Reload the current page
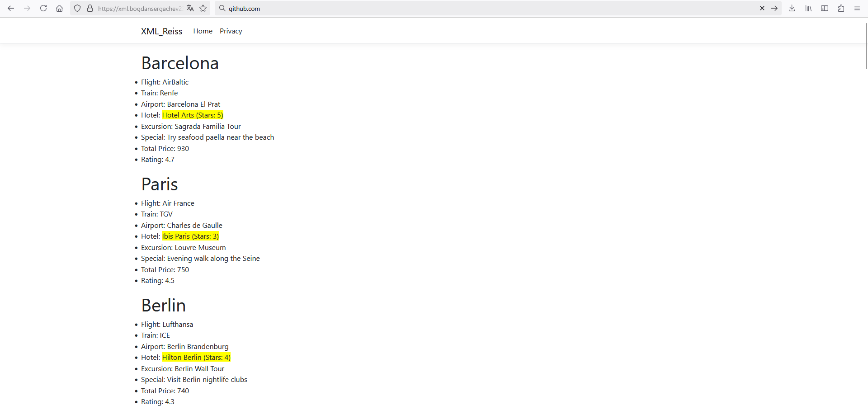The width and height of the screenshot is (868, 410). pos(43,9)
